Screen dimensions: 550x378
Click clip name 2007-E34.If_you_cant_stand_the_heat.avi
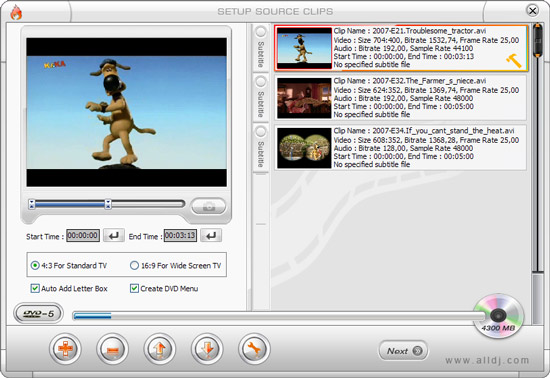(443, 131)
